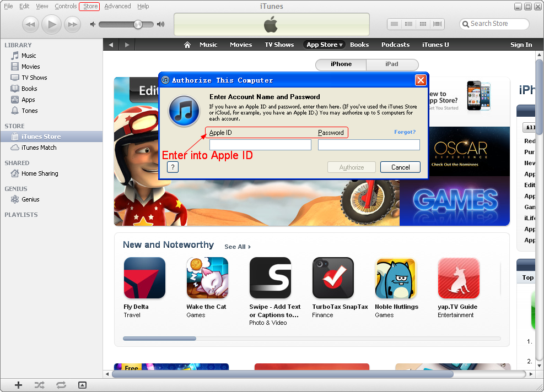The height and width of the screenshot is (392, 544).
Task: Open the Controls menu
Action: point(66,6)
